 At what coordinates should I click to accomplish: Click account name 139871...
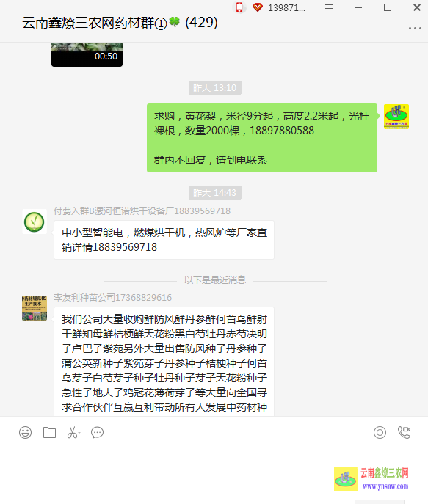click(287, 8)
